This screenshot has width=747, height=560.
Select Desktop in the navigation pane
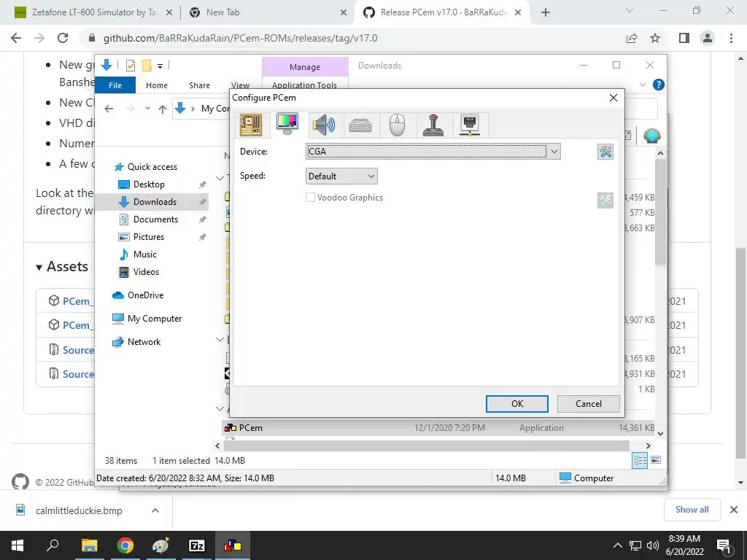149,184
